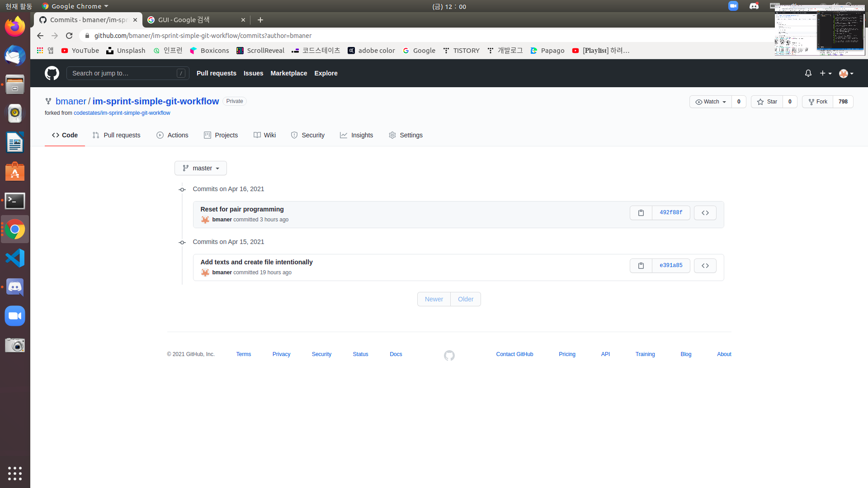Viewport: 868px width, 488px height.
Task: Expand the Watch notifications dropdown
Action: tap(711, 102)
